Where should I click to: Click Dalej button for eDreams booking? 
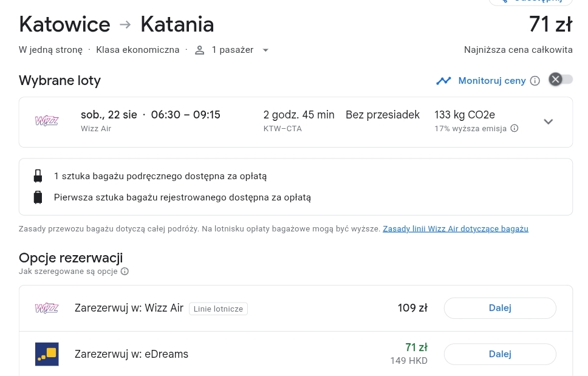(500, 354)
